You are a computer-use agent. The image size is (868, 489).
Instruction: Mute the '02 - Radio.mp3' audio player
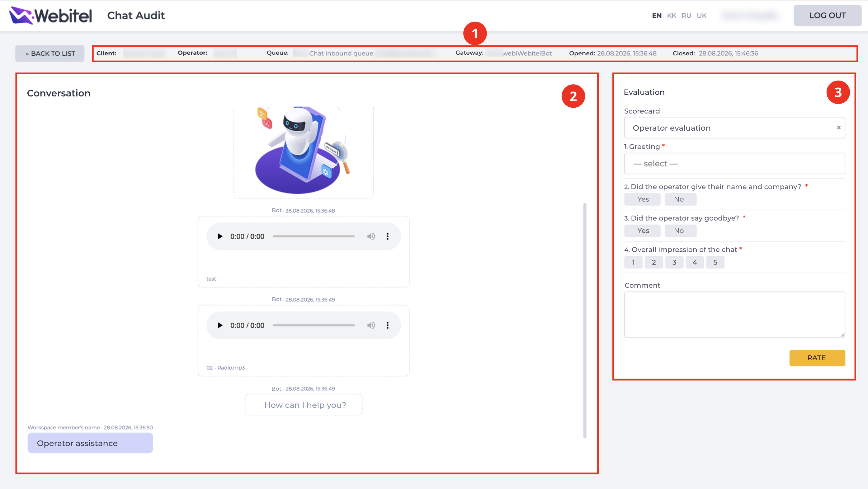[x=371, y=325]
